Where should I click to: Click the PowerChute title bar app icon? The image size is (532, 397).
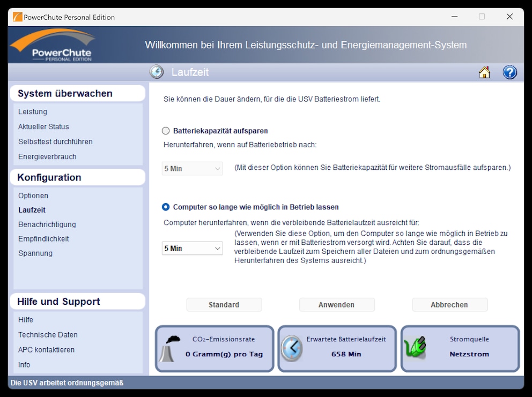pyautogui.click(x=17, y=17)
